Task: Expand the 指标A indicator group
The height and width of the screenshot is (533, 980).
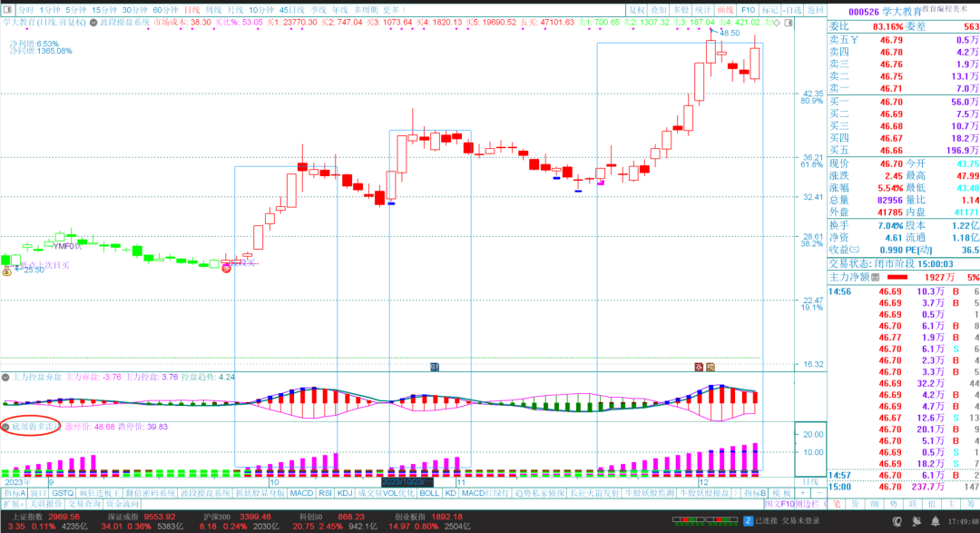Action: click(15, 493)
